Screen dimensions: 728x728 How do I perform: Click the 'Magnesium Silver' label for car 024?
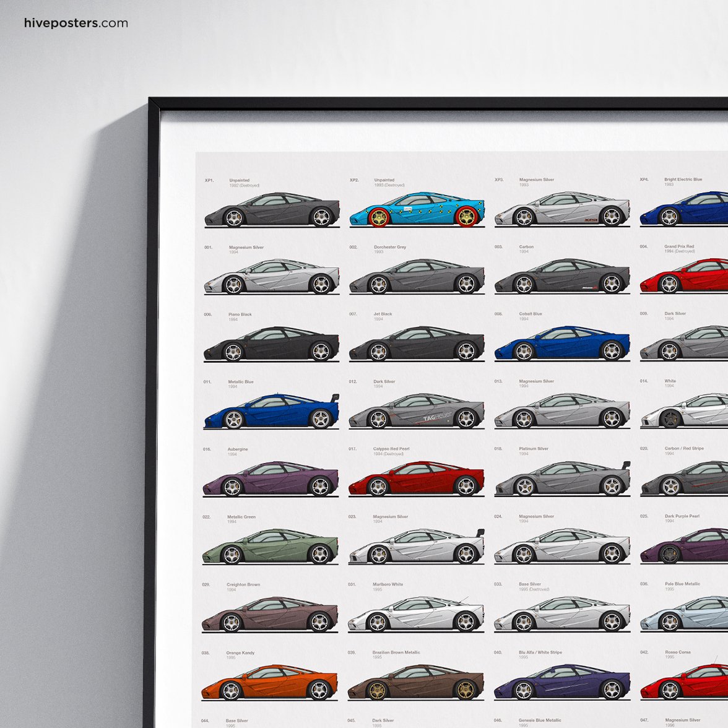click(536, 516)
